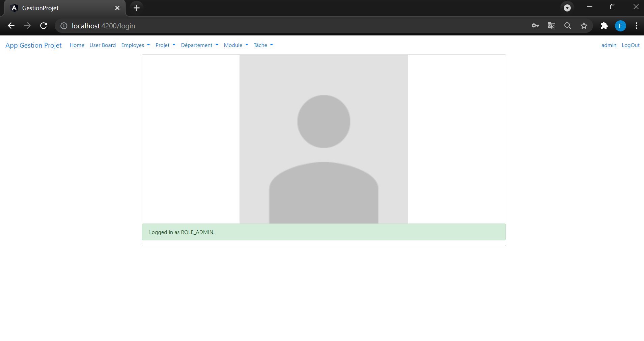Expand the Employes dropdown menu
Viewport: 644px width, 341px height.
point(135,45)
